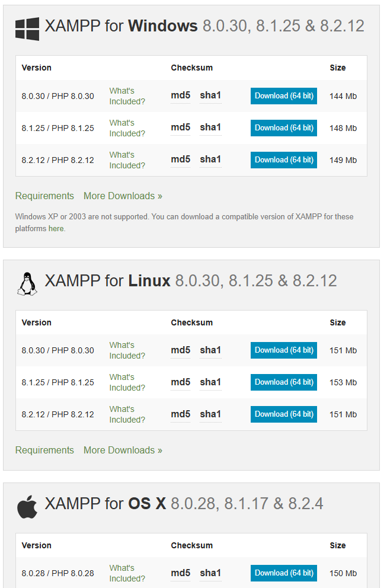Show sha1 checksum for Linux 8.0.30
387x588 pixels.
(210, 350)
